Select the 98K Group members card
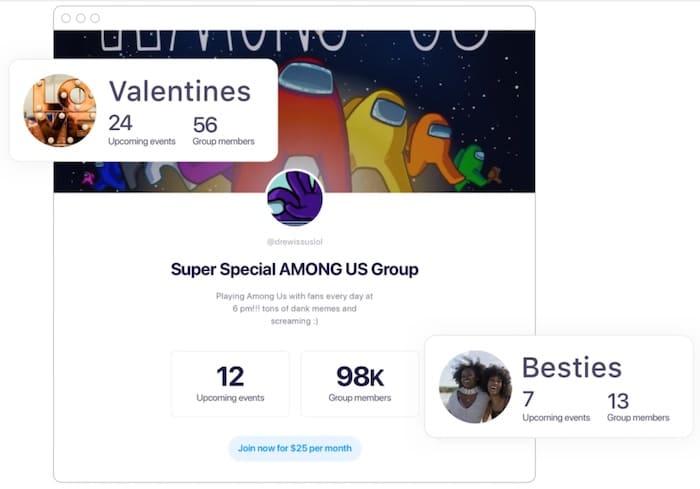 coord(359,383)
